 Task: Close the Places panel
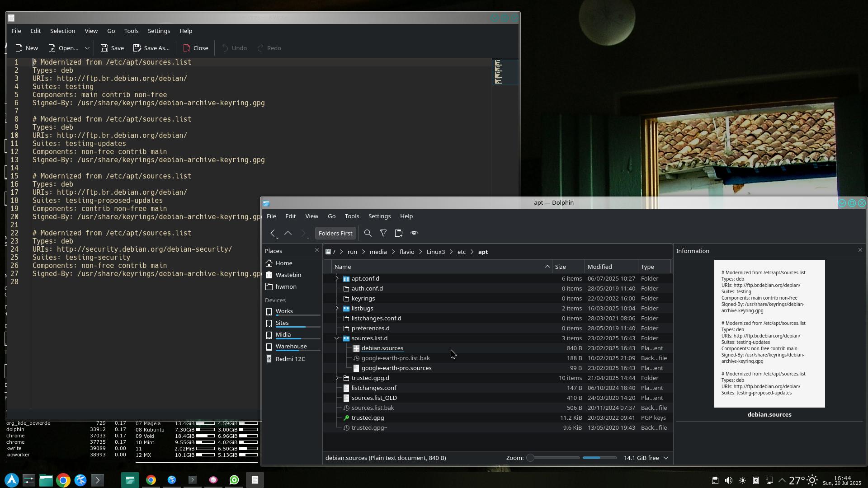[x=316, y=250]
